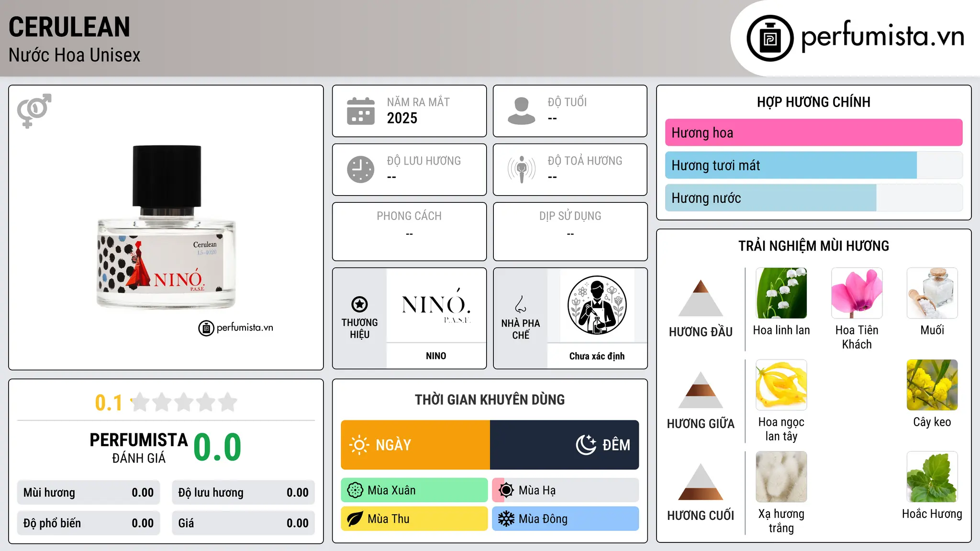Click the base notes pyramid icon
980x551 pixels.
pos(701,482)
